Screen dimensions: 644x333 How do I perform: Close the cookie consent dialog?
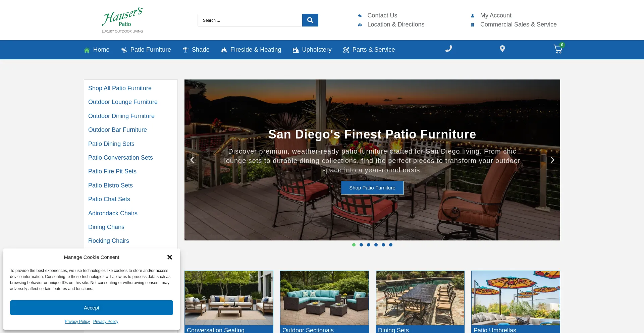pyautogui.click(x=170, y=257)
